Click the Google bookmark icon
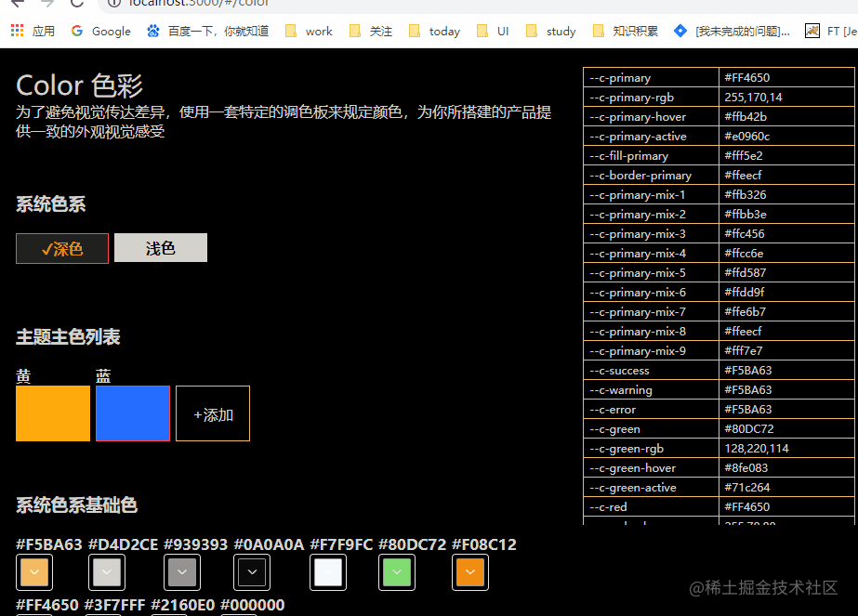 click(x=77, y=31)
